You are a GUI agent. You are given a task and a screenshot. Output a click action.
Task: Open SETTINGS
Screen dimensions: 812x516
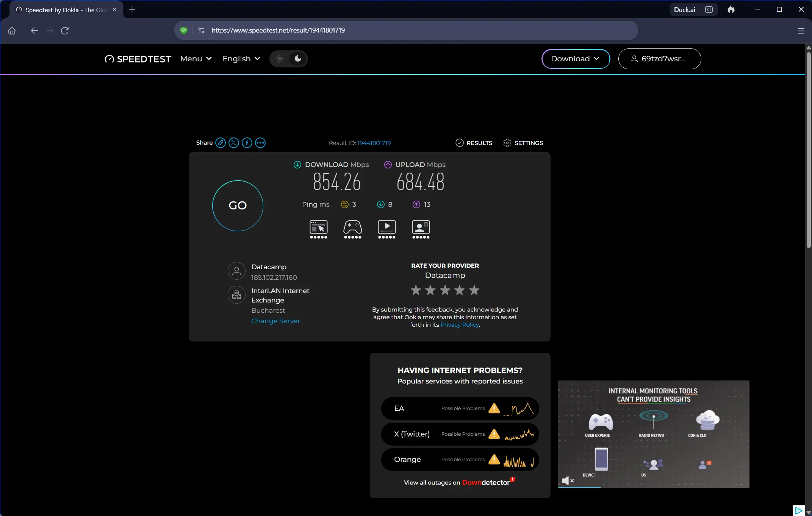click(523, 143)
